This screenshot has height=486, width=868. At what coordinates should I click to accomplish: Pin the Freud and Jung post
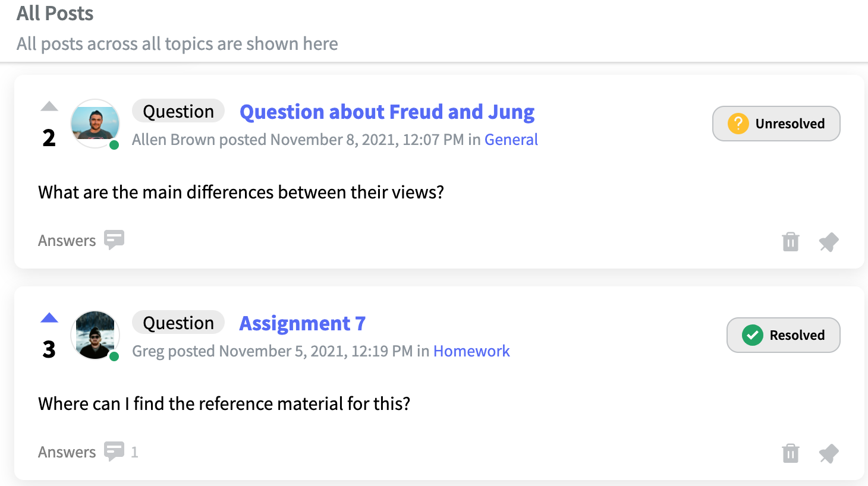[829, 242]
